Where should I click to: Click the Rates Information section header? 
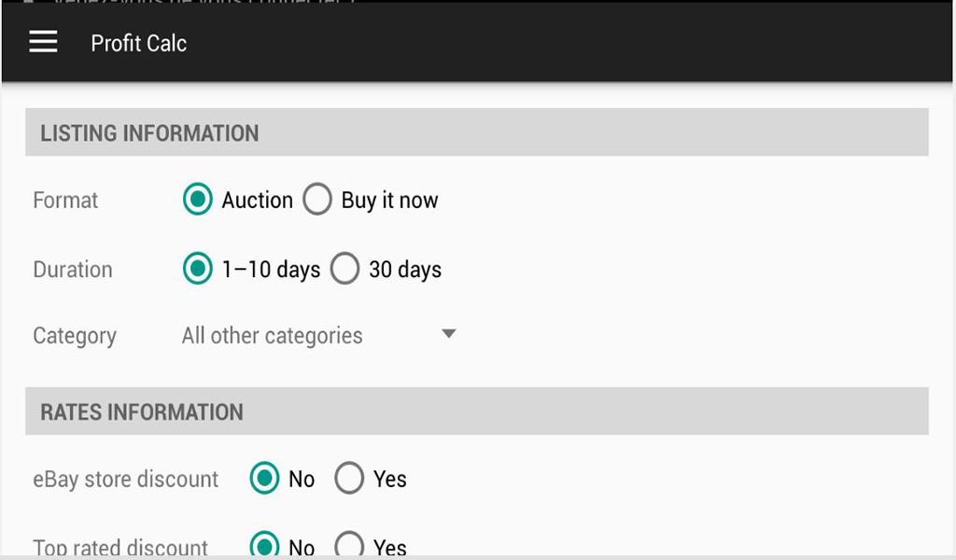[x=142, y=413]
